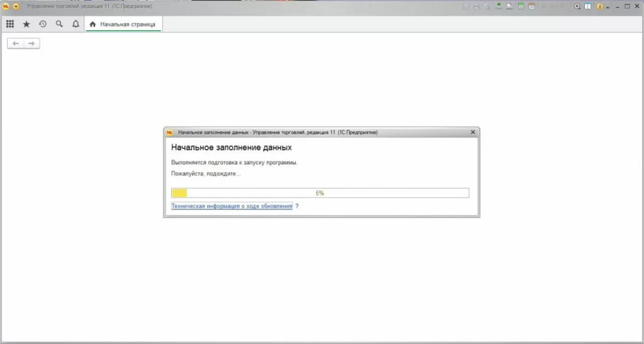Click the text Пожалуйста, подождите

coord(206,174)
